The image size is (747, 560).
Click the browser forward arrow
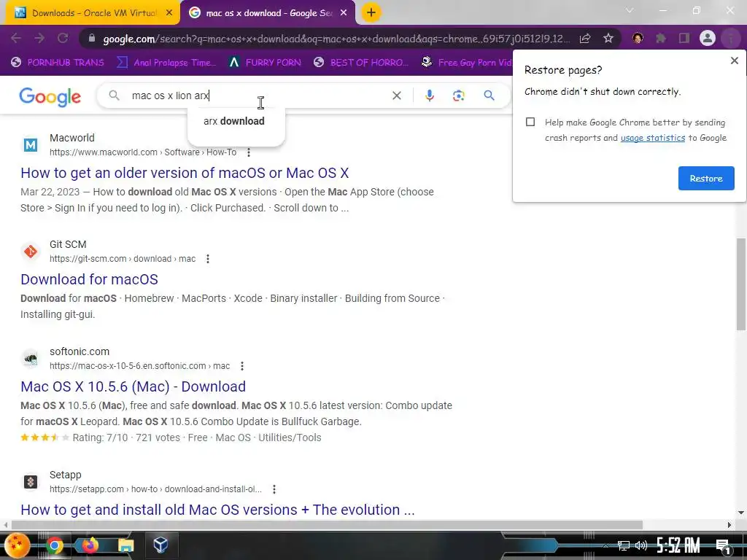pos(39,38)
